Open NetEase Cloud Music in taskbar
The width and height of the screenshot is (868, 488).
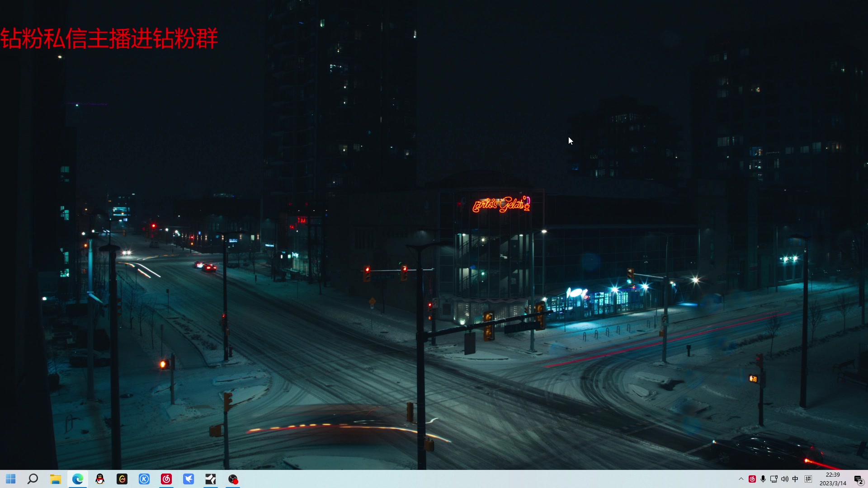166,479
